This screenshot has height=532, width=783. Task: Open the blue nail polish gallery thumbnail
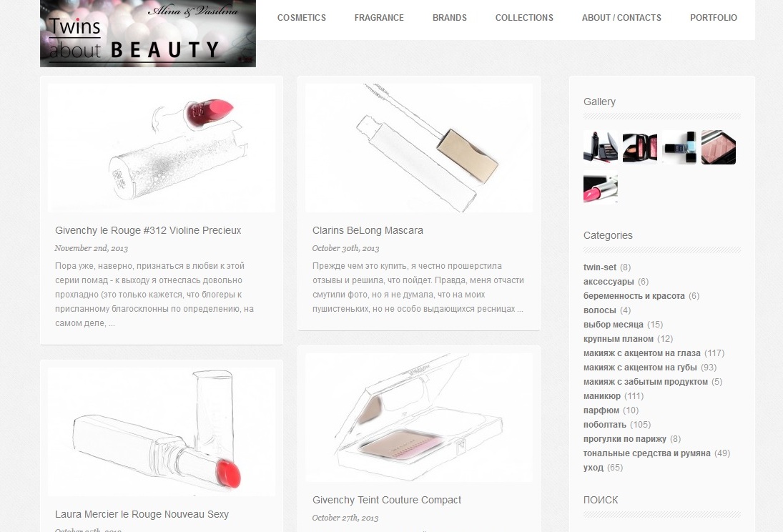[x=679, y=147]
